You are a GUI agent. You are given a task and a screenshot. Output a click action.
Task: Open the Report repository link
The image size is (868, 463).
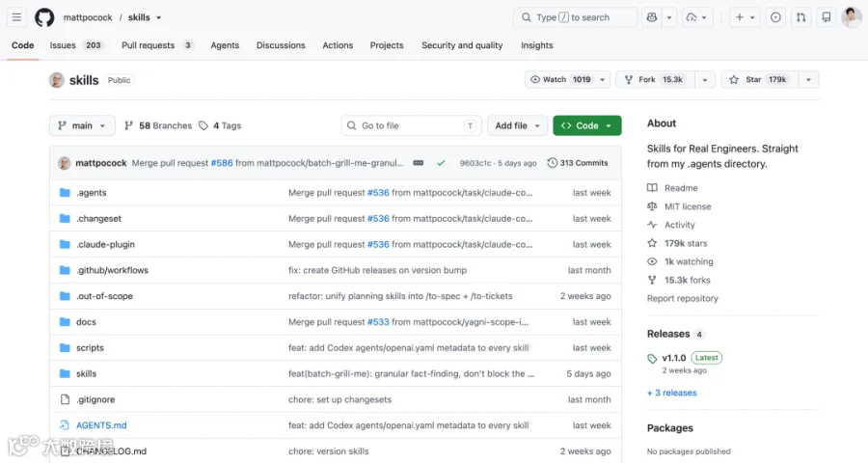[x=683, y=298]
